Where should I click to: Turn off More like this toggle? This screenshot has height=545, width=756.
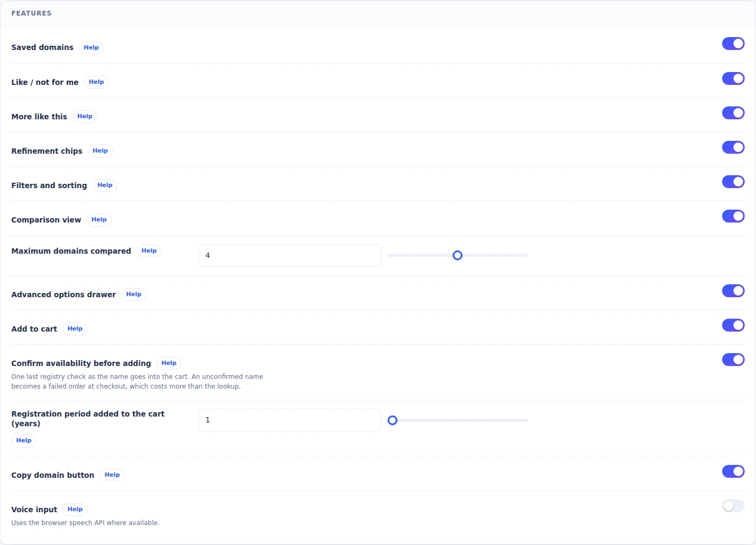click(733, 113)
